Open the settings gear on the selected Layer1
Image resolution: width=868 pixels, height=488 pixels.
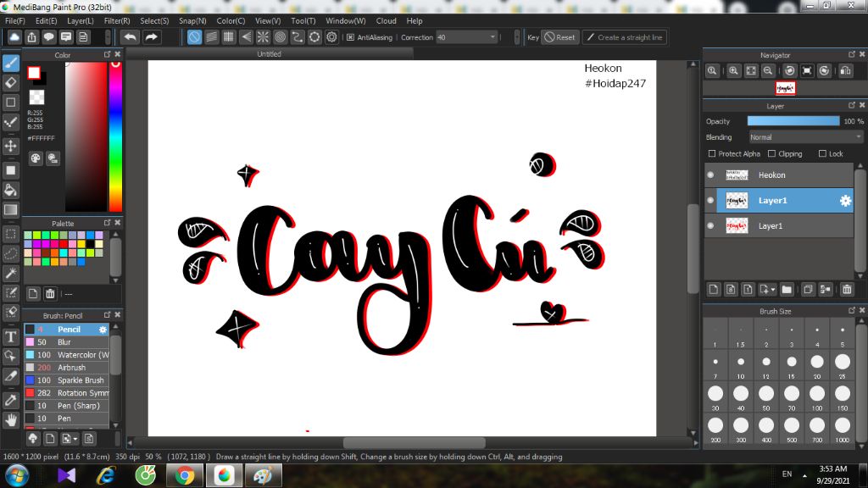(845, 201)
